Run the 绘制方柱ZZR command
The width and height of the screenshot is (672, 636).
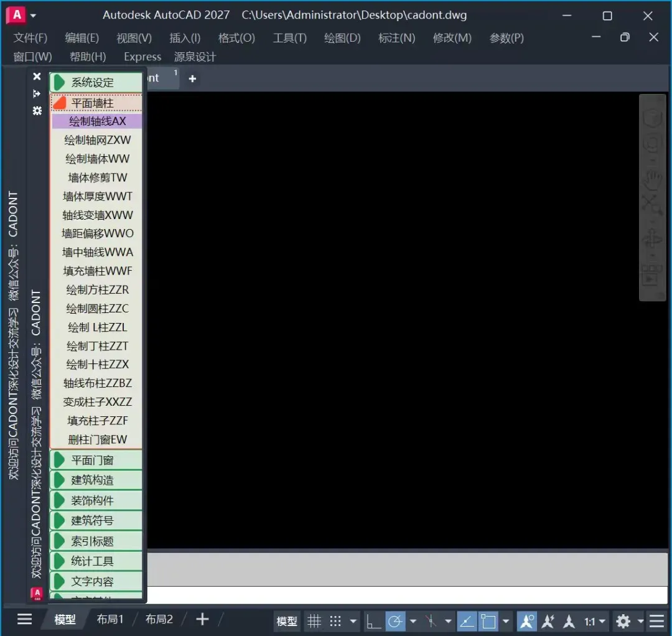point(97,290)
